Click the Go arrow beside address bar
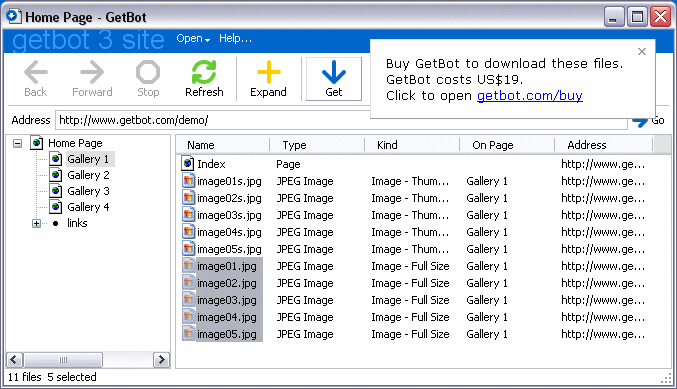677x389 pixels. click(648, 121)
